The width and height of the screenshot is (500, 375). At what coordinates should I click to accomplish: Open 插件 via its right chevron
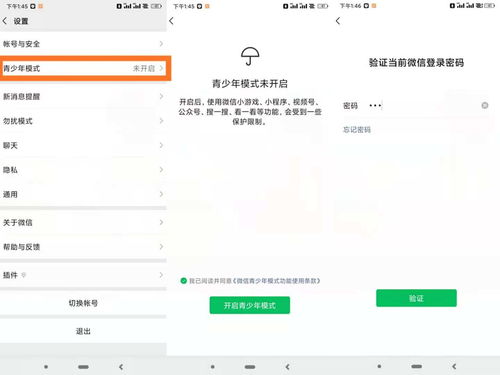pyautogui.click(x=161, y=275)
